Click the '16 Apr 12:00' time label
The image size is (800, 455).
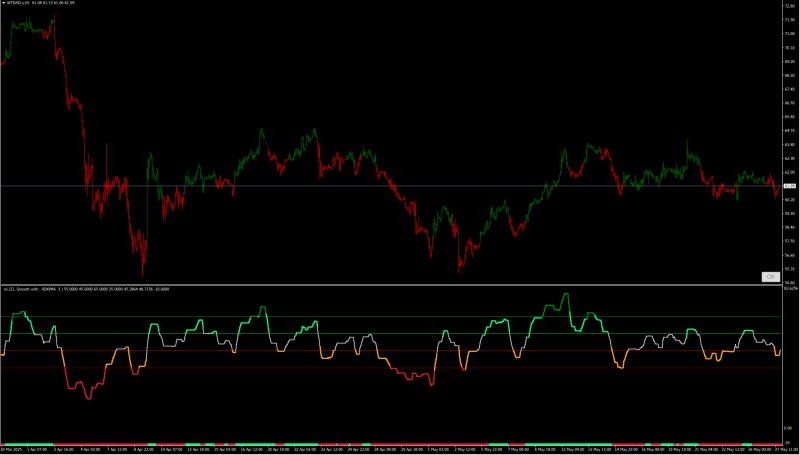(x=251, y=449)
